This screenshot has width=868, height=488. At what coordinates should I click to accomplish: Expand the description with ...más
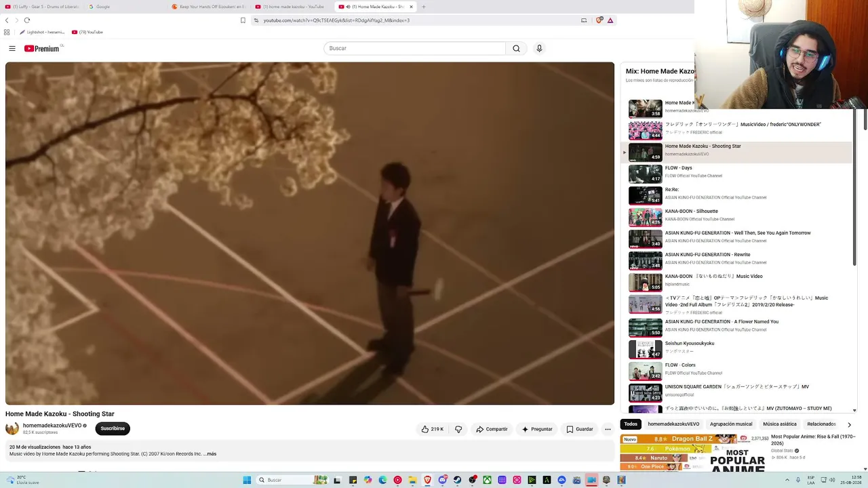coord(210,454)
